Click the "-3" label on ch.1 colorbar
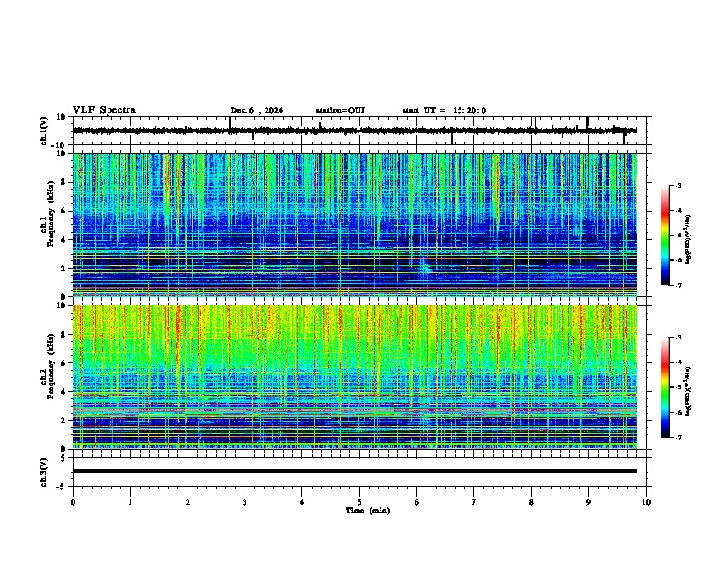 coord(677,186)
